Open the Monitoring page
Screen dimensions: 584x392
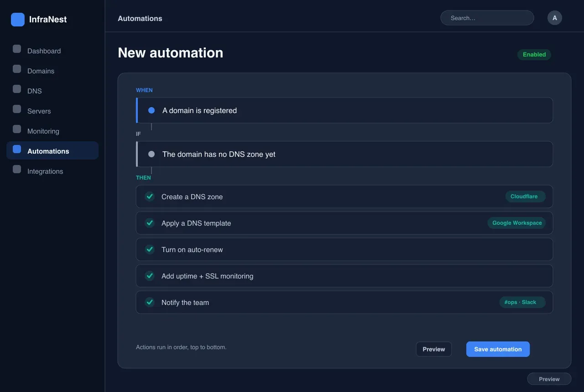[52, 131]
